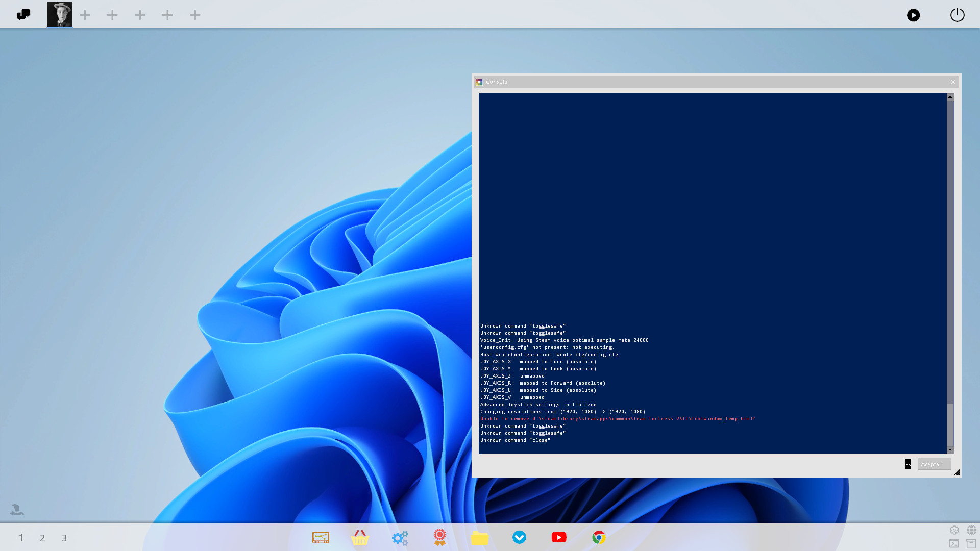Click the wizard hat icon
Viewport: 980px width, 551px height.
point(17,509)
